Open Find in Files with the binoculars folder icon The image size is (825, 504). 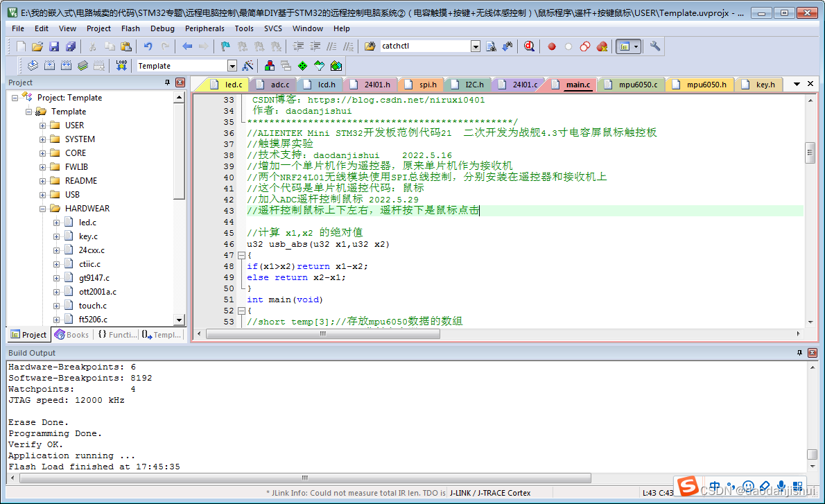(x=370, y=46)
